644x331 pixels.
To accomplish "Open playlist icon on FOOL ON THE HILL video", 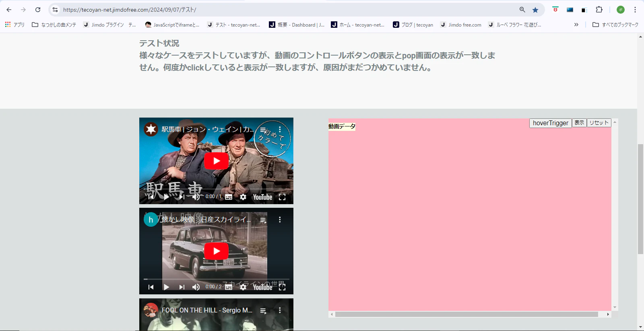I will [x=263, y=311].
